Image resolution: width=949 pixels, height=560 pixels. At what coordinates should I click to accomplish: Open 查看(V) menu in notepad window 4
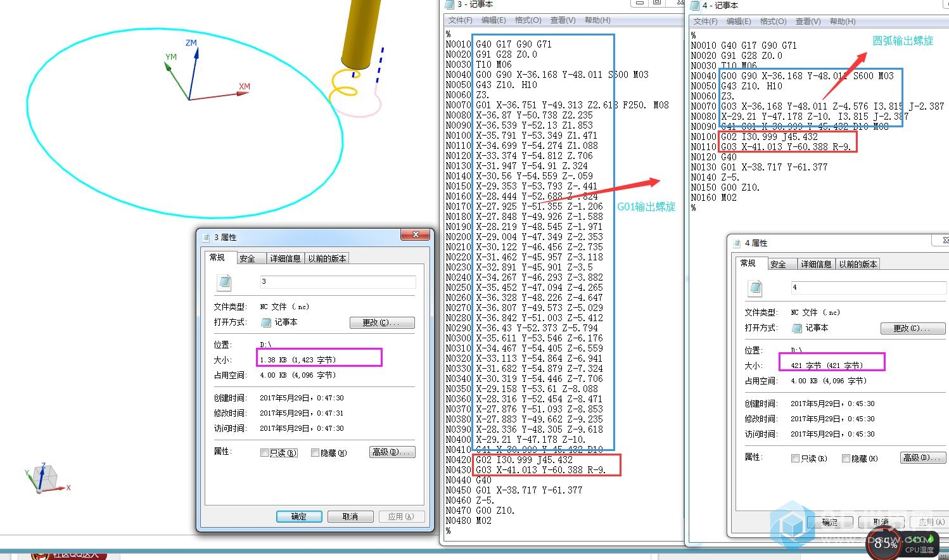[x=808, y=22]
